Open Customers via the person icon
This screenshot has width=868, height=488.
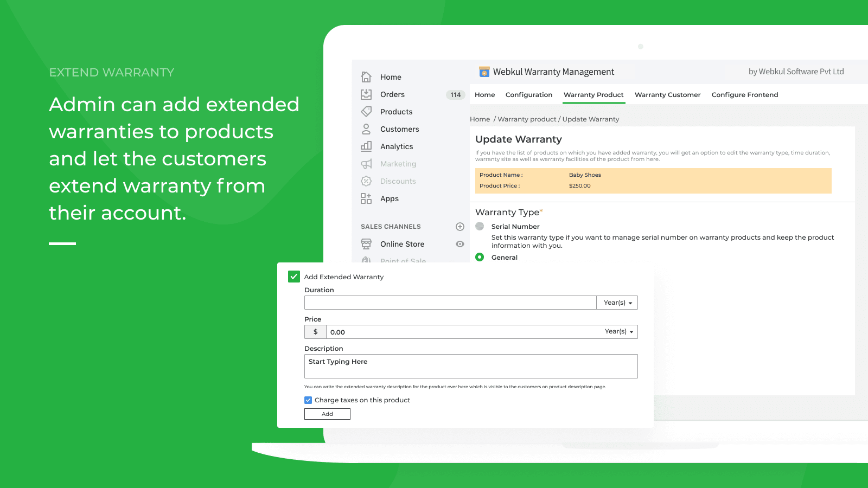[366, 129]
